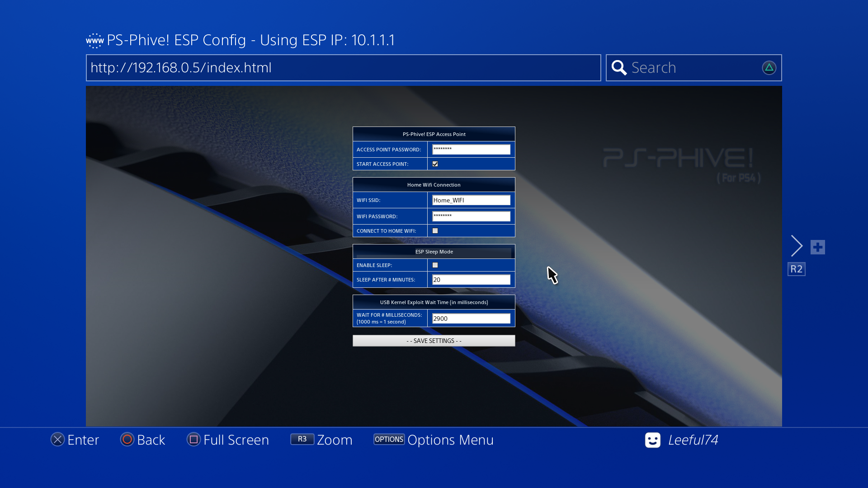
Task: Click the Access Point Password field
Action: pyautogui.click(x=471, y=150)
